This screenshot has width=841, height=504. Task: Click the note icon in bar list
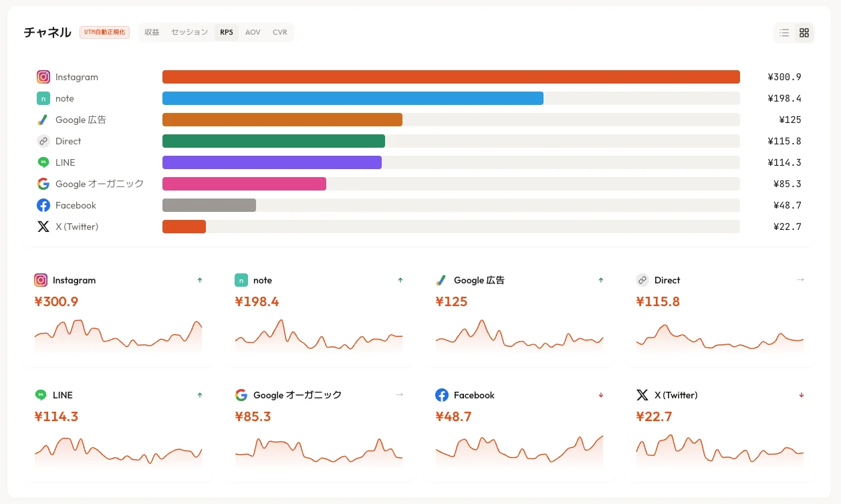point(43,98)
